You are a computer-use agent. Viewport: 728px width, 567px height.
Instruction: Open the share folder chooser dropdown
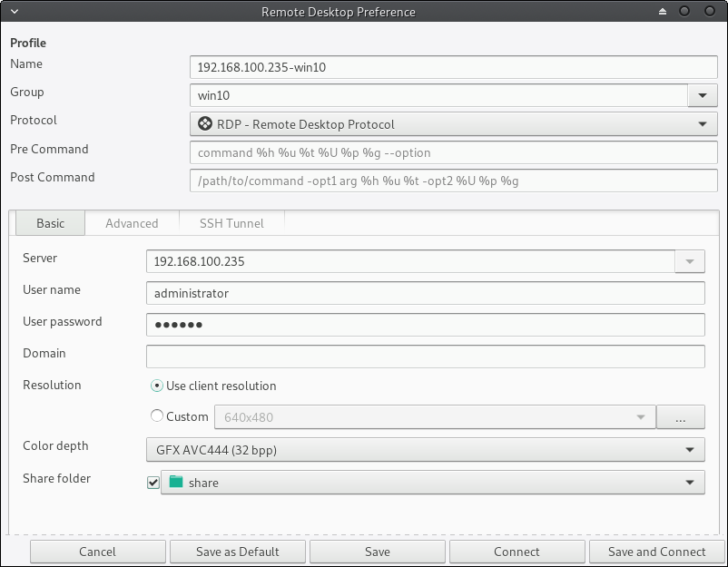433,483
